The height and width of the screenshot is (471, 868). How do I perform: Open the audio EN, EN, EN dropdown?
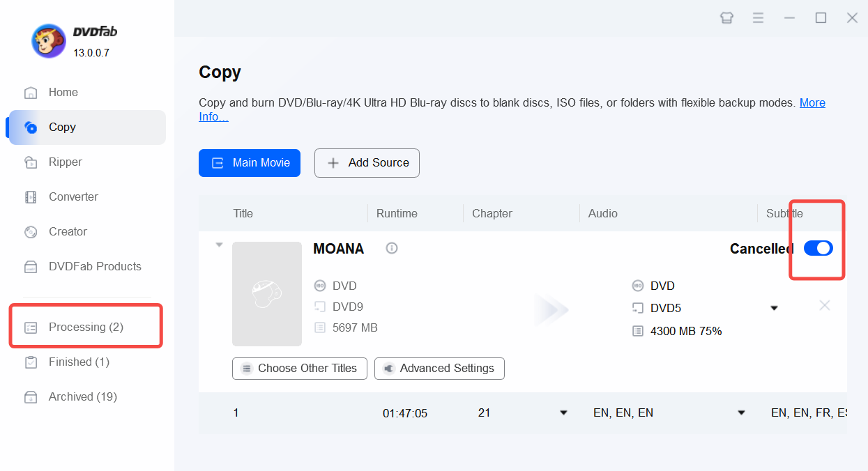click(x=742, y=413)
